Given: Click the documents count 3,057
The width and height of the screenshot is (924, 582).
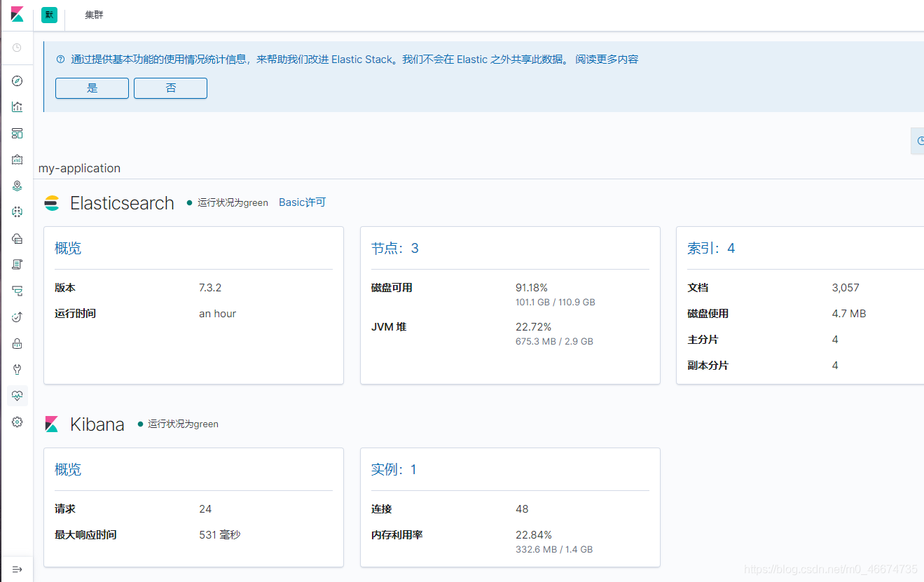Looking at the screenshot, I should point(846,288).
